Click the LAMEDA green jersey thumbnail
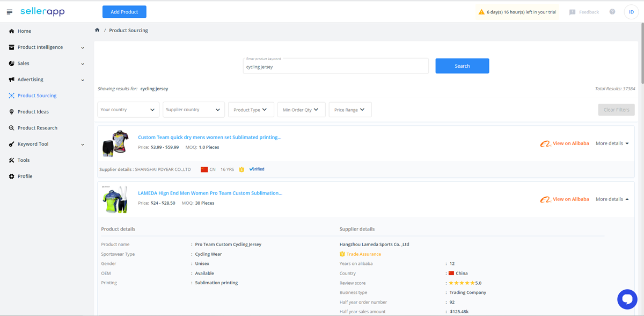Screen dimensions: 644x316 point(115,199)
